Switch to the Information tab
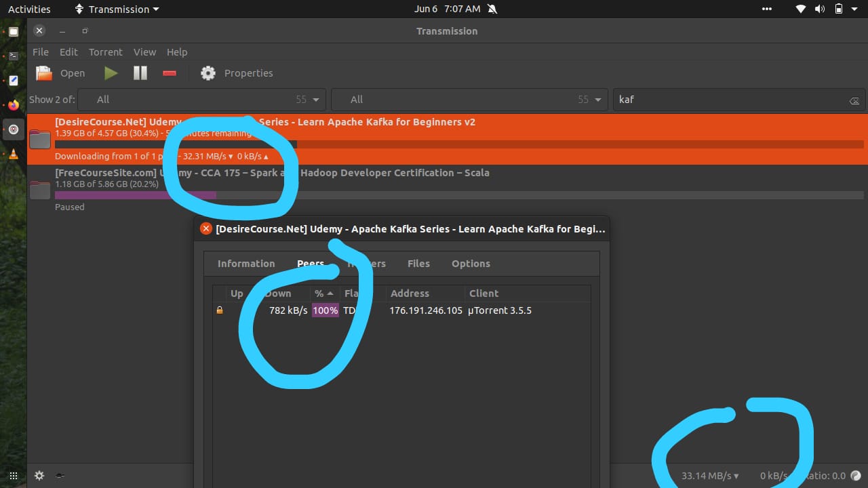 pyautogui.click(x=246, y=264)
